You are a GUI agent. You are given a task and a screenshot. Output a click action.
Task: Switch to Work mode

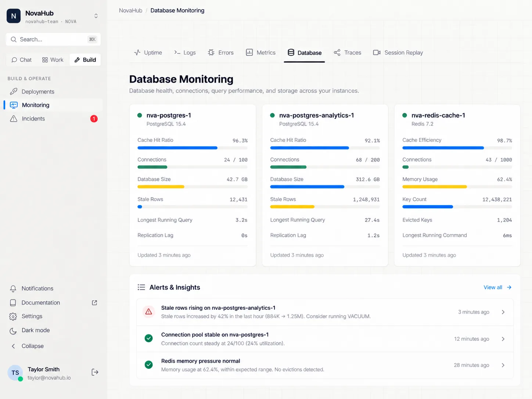tap(53, 60)
